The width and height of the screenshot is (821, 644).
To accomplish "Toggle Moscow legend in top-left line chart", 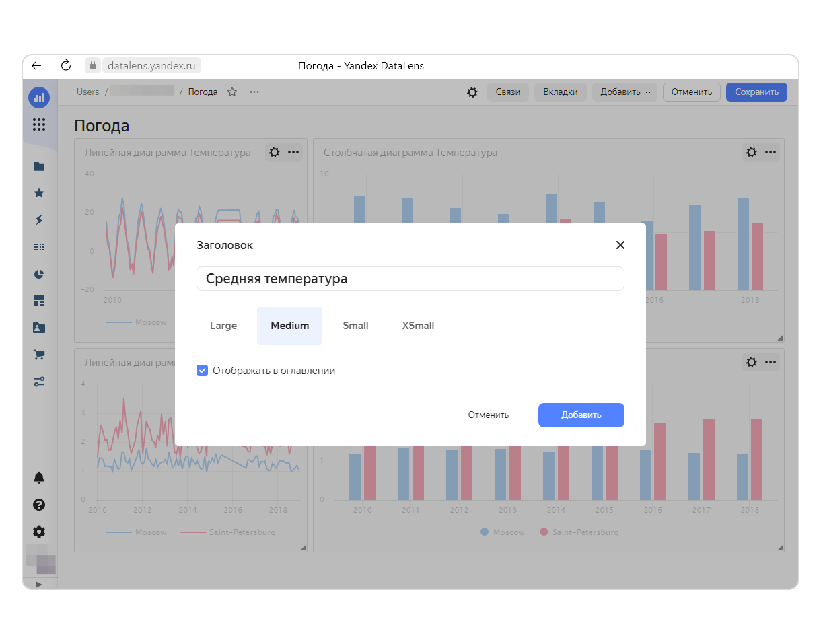I will click(x=137, y=322).
